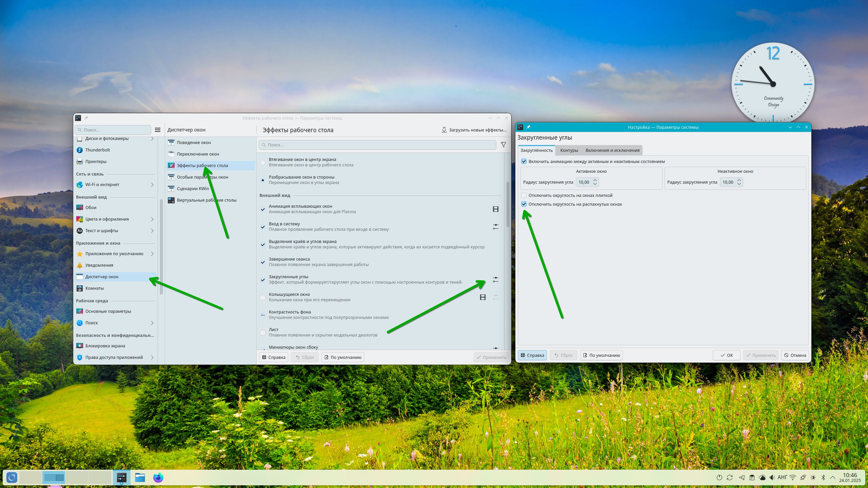Expand the Цвета и оформления section
Screen dimensions: 868x488
(x=152, y=219)
